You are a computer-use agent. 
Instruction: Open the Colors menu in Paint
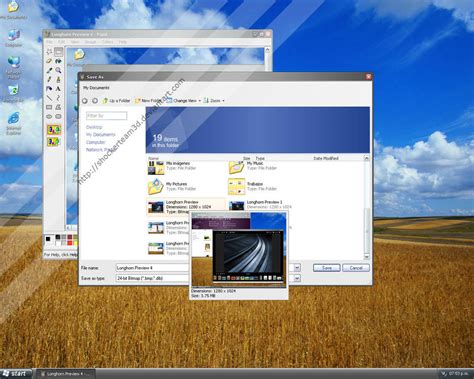coord(107,42)
